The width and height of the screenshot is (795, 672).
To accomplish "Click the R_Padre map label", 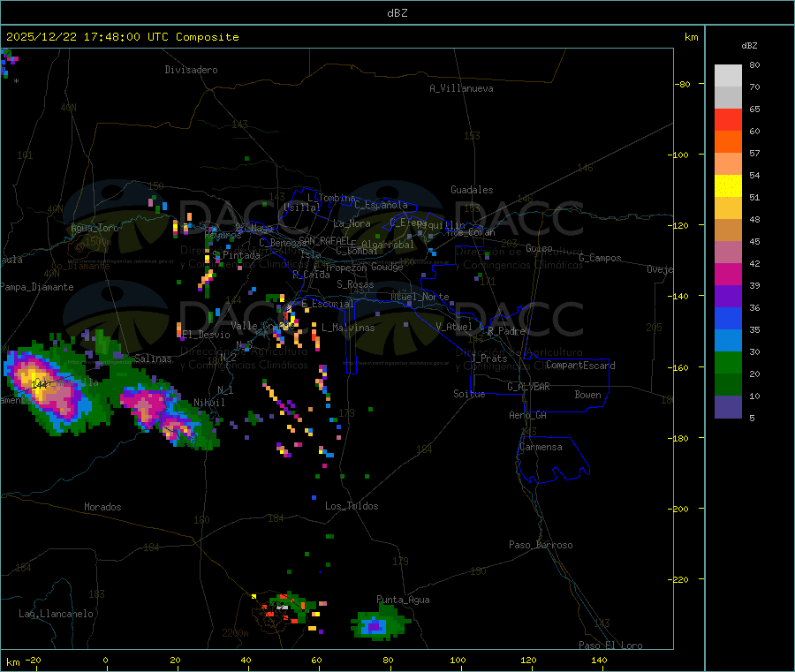I will pyautogui.click(x=506, y=331).
